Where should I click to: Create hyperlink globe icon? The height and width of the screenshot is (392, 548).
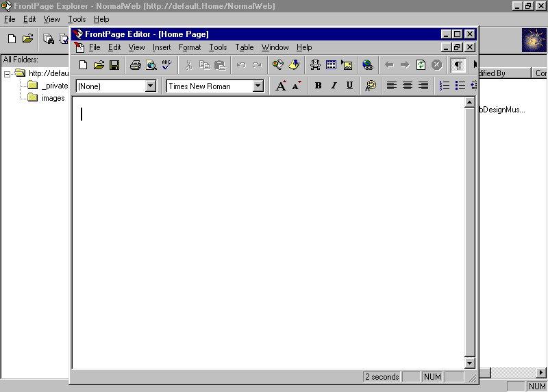coord(368,65)
